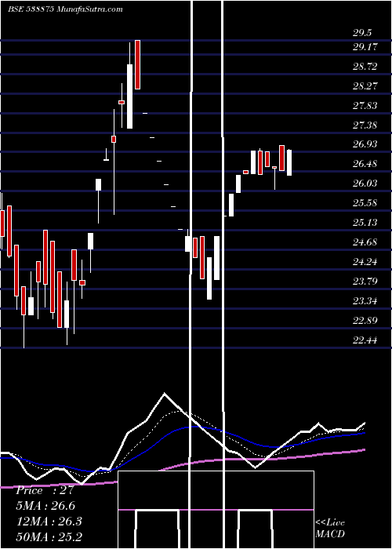The height and width of the screenshot is (549, 392).
Task: Click the '<<Live MACD' label
Action: coord(330,529)
